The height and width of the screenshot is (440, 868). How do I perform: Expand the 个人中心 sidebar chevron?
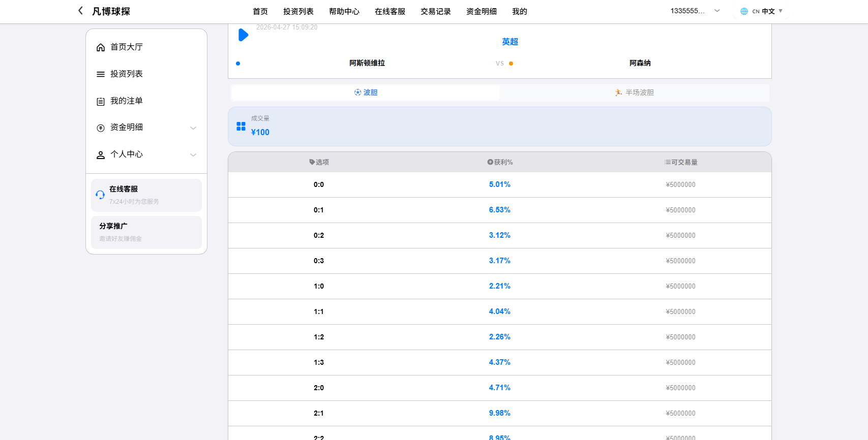pyautogui.click(x=193, y=155)
